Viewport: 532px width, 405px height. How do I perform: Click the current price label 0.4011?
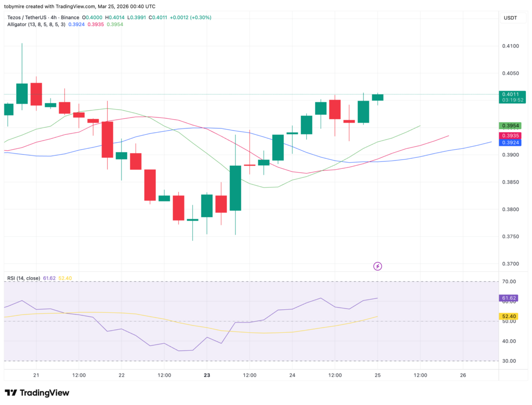point(512,94)
